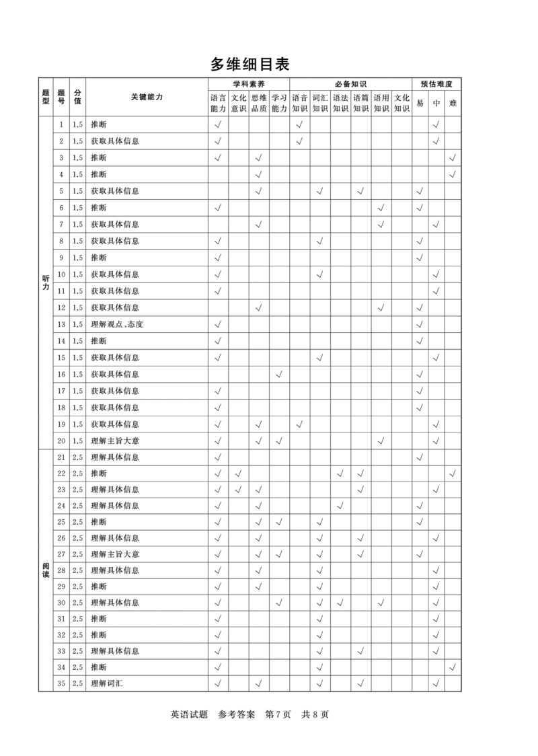The height and width of the screenshot is (756, 538).
Task: Click the number cell in the first table row
Action: (78, 124)
